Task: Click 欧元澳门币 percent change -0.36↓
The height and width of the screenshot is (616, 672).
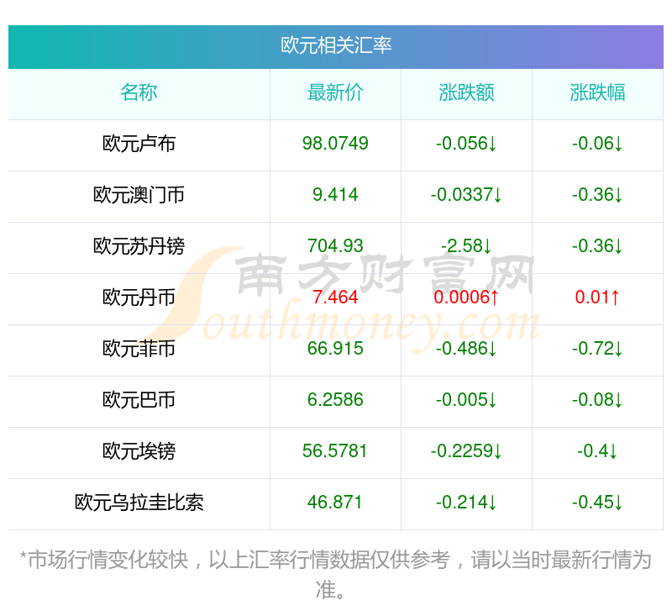Action: click(x=597, y=195)
